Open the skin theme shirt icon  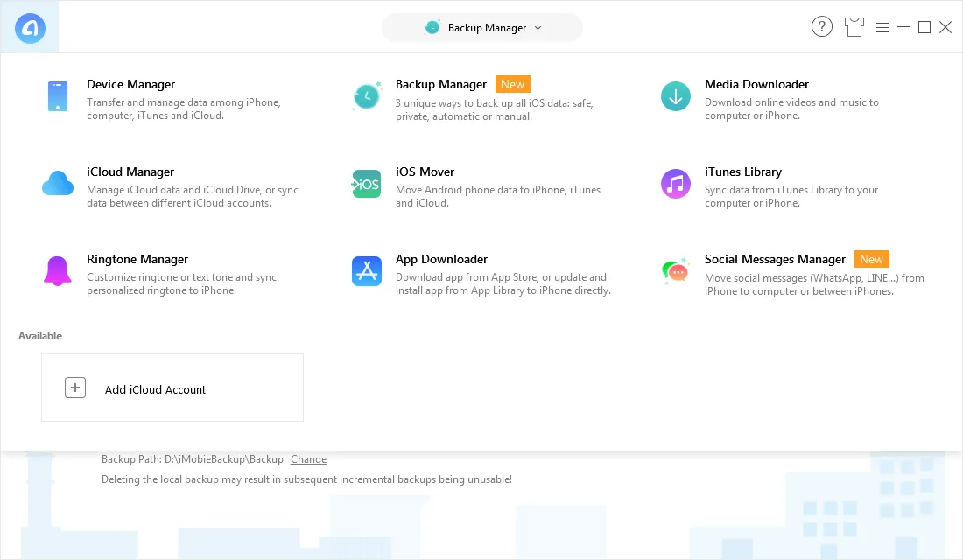(x=854, y=27)
